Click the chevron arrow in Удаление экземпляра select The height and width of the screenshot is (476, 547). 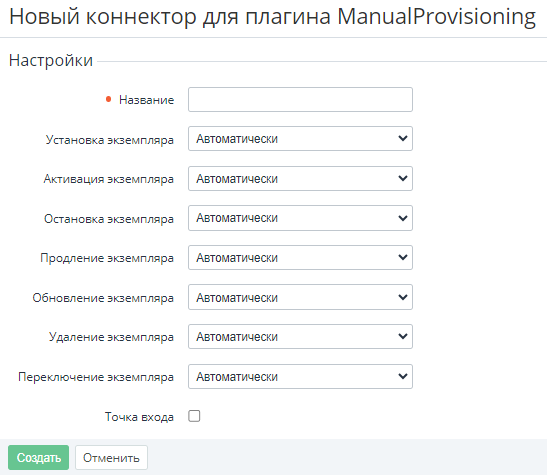coord(403,337)
